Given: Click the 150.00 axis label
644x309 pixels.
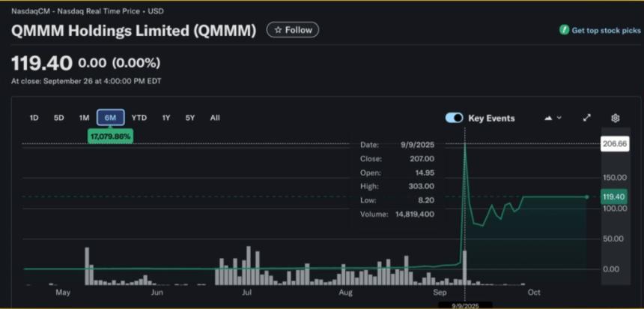Looking at the screenshot, I should click(615, 178).
